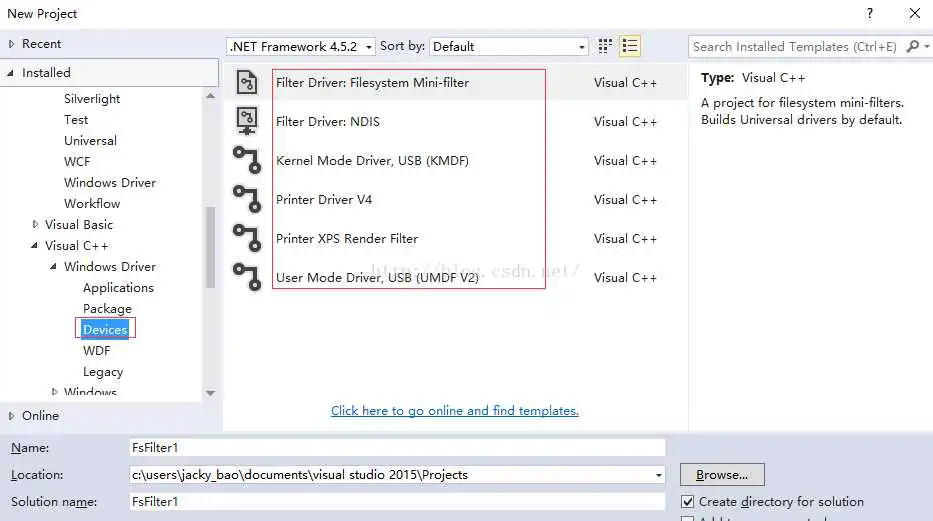Click the Filesystem Mini-filter template icon
The height and width of the screenshot is (521, 933).
tap(246, 83)
